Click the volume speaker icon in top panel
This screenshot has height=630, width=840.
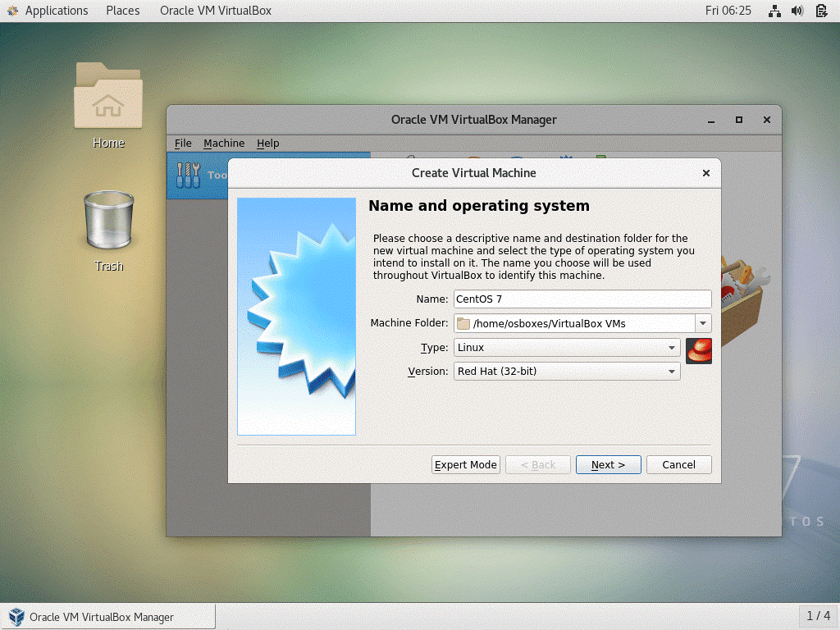point(797,11)
